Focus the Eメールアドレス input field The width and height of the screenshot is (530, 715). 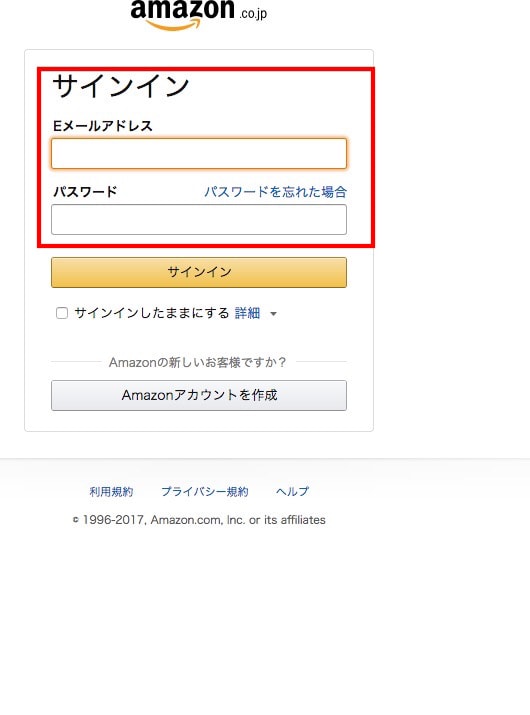click(199, 154)
